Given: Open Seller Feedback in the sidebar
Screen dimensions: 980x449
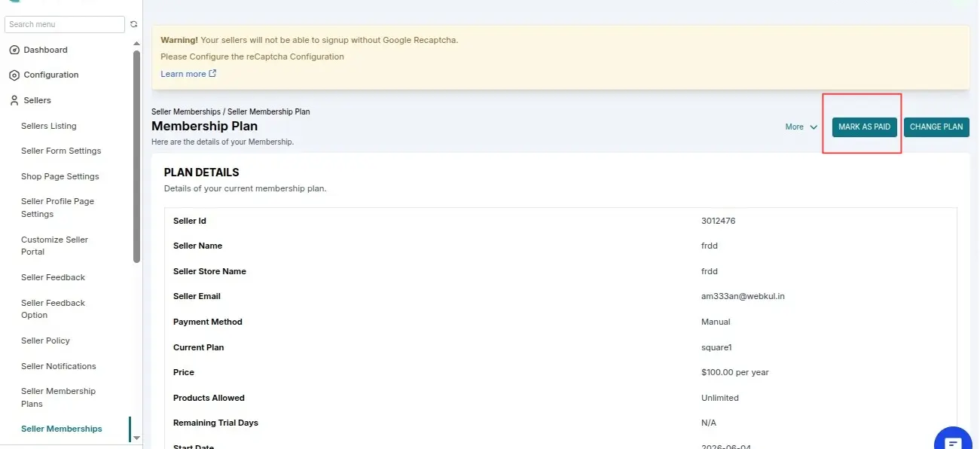Looking at the screenshot, I should coord(53,277).
